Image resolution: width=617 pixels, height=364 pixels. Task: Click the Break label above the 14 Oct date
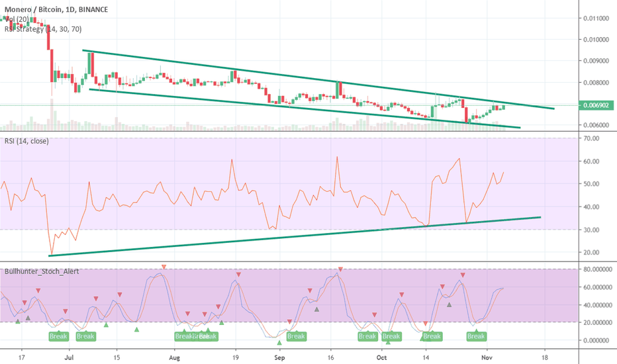click(432, 336)
